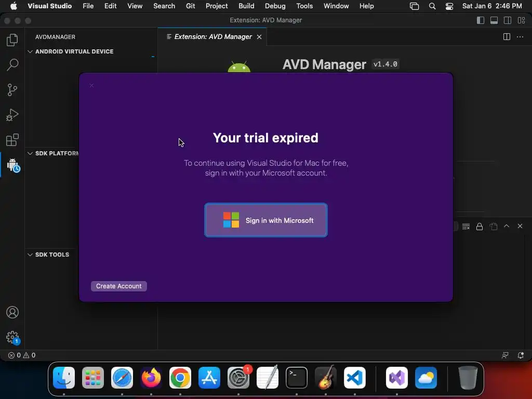Open the Explorer icon in activity bar
This screenshot has width=532, height=399.
click(12, 39)
